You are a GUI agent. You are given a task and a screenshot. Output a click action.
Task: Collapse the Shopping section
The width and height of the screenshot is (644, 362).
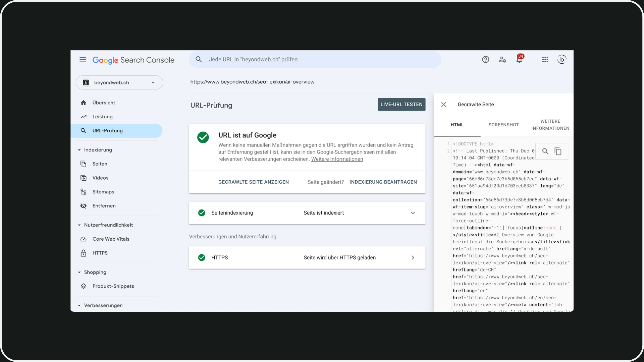79,272
